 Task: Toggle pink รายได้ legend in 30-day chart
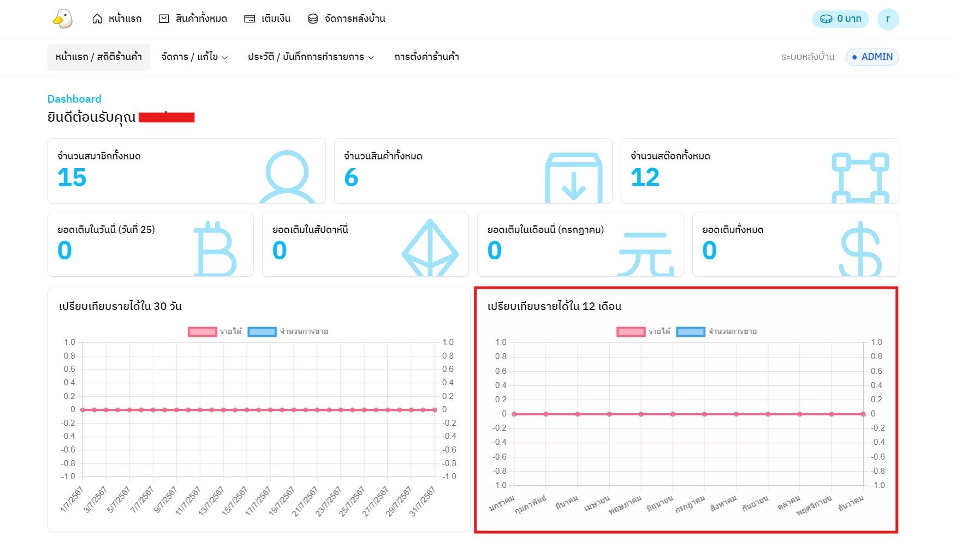(x=215, y=331)
